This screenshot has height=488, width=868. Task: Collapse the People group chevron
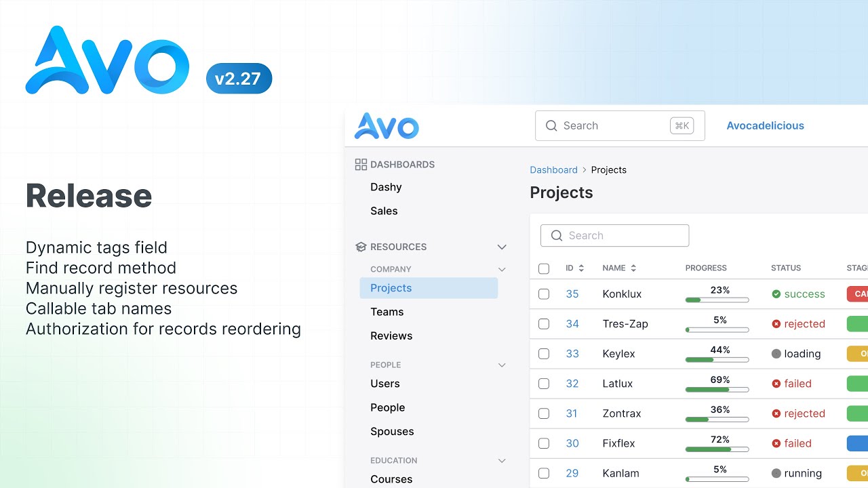(x=502, y=365)
